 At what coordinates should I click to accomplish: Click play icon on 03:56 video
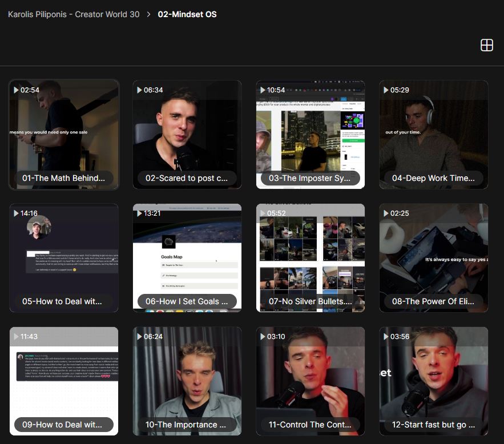point(386,337)
